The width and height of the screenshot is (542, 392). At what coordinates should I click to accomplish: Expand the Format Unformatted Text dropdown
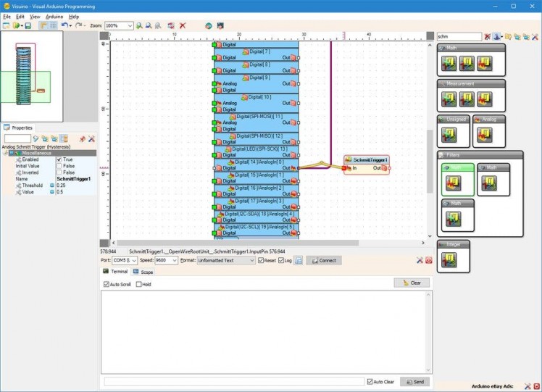pos(251,260)
